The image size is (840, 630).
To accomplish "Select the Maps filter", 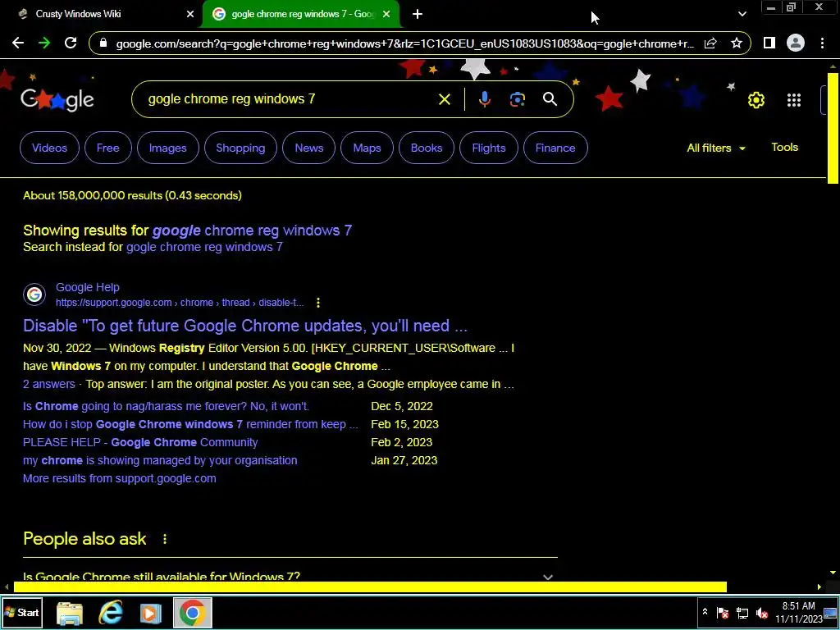I will [367, 148].
